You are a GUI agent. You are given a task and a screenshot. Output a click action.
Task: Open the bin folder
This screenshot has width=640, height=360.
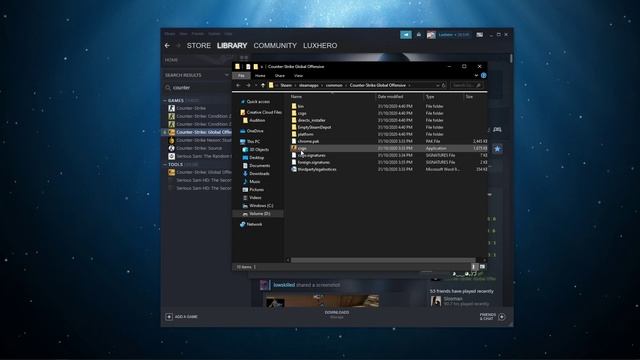click(300, 106)
